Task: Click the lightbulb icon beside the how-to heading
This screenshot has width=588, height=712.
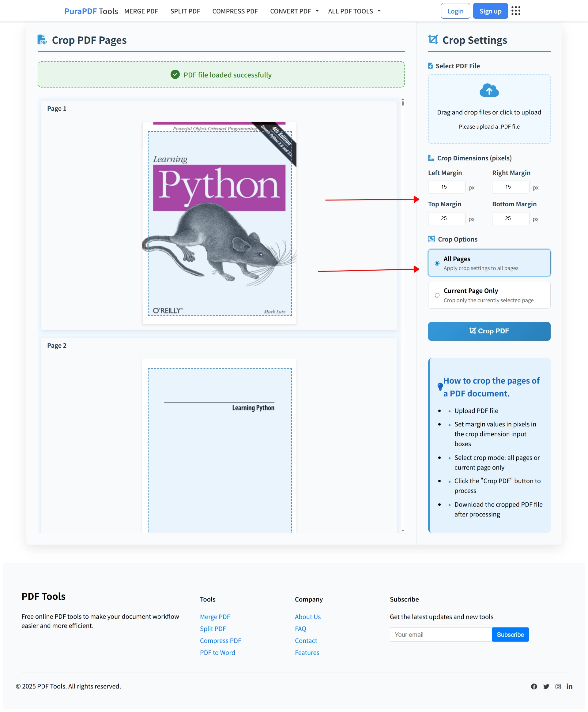Action: tap(440, 386)
